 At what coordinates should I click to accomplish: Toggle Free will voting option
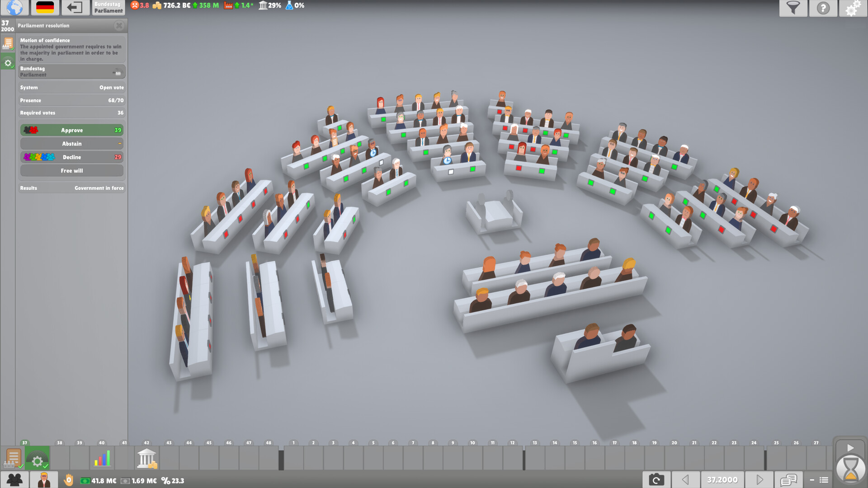click(71, 170)
